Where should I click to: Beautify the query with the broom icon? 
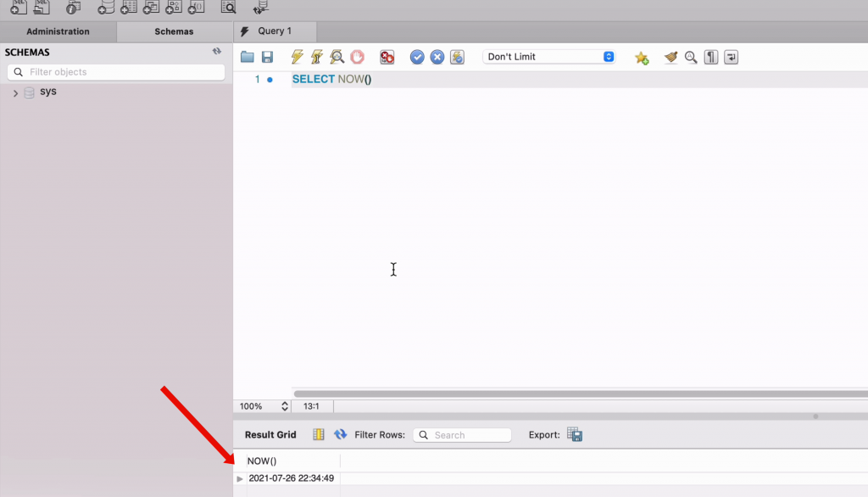tap(670, 57)
